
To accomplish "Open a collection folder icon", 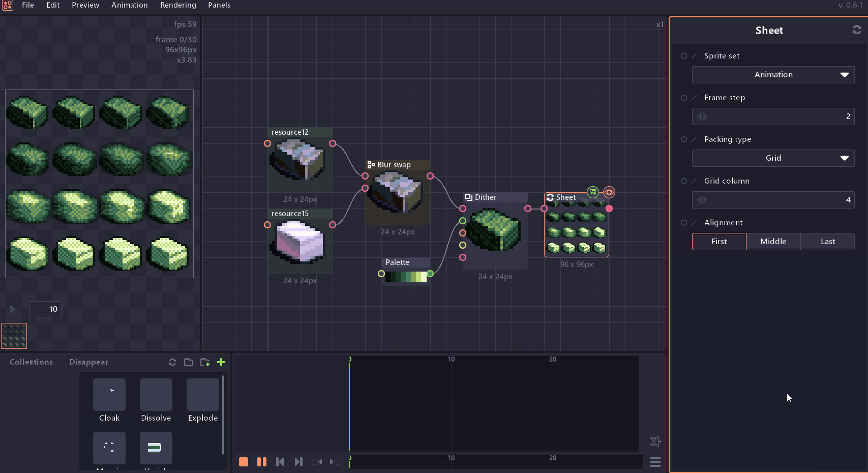I will click(x=189, y=362).
